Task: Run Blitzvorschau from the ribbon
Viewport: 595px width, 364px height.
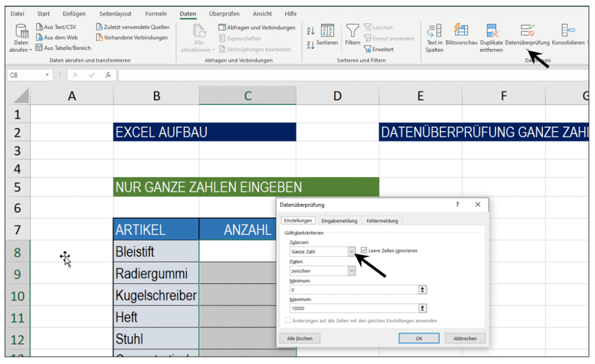Action: 461,35
